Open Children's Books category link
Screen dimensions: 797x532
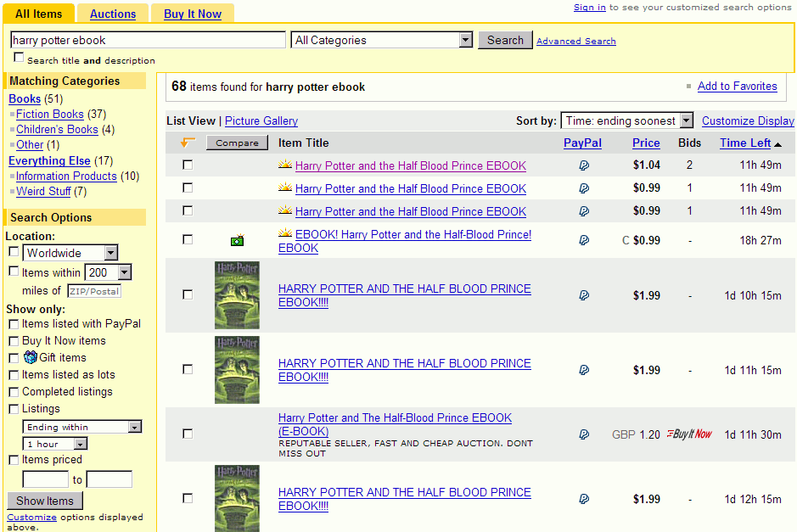[x=57, y=129]
